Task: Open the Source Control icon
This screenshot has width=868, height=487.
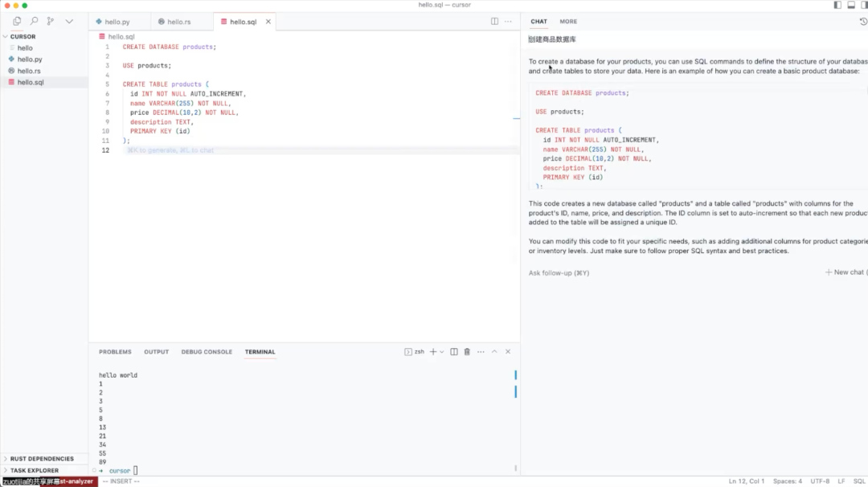Action: 51,21
